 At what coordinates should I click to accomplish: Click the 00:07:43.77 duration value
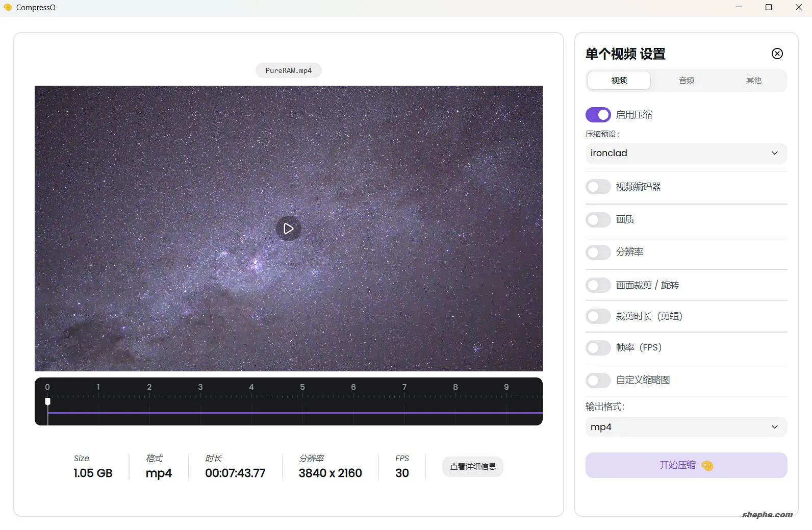pos(235,473)
